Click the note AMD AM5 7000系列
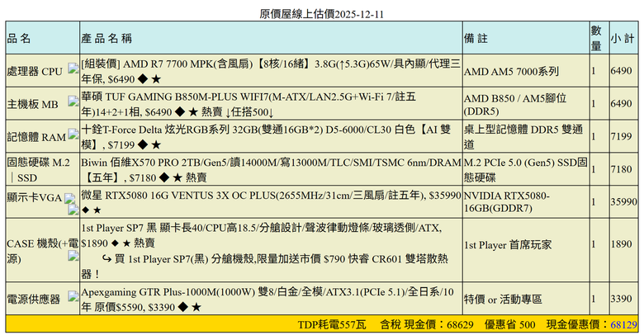644x335 pixels. [511, 71]
